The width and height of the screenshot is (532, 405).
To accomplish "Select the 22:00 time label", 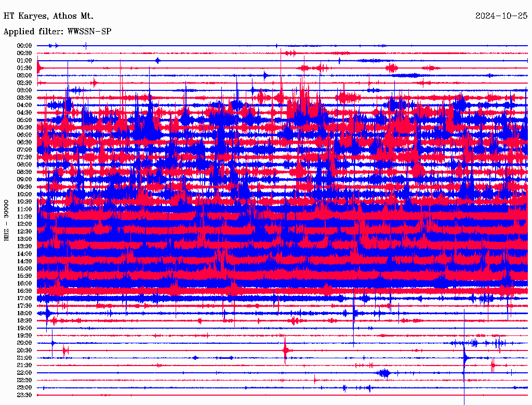I will tap(24, 373).
